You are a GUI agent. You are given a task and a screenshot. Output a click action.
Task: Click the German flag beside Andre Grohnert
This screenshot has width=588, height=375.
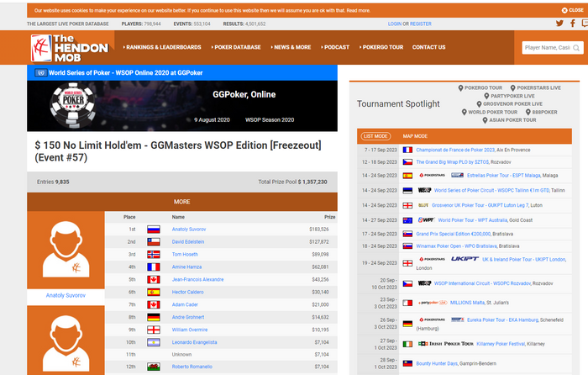154,317
